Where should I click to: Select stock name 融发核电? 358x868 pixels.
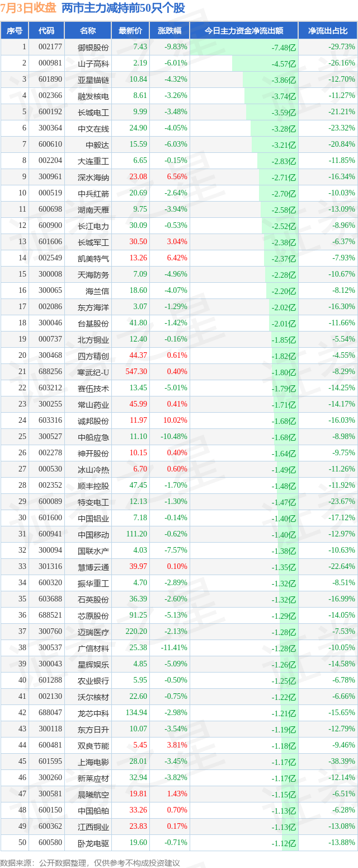[x=93, y=96]
